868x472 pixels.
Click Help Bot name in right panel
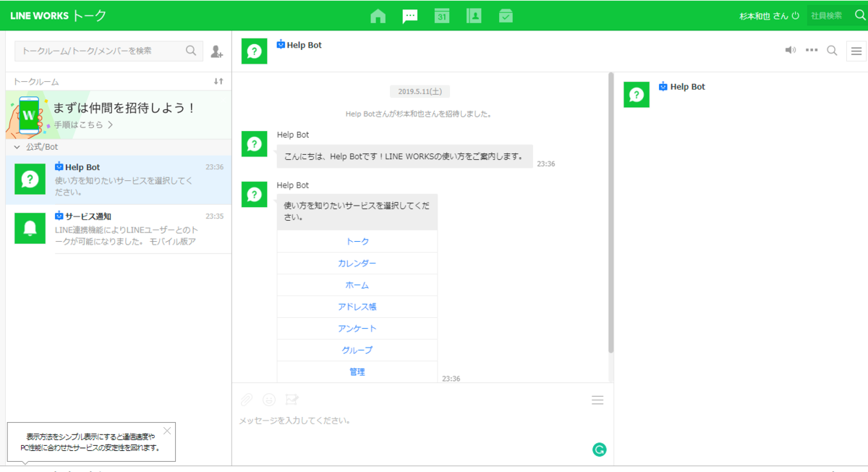(x=688, y=87)
